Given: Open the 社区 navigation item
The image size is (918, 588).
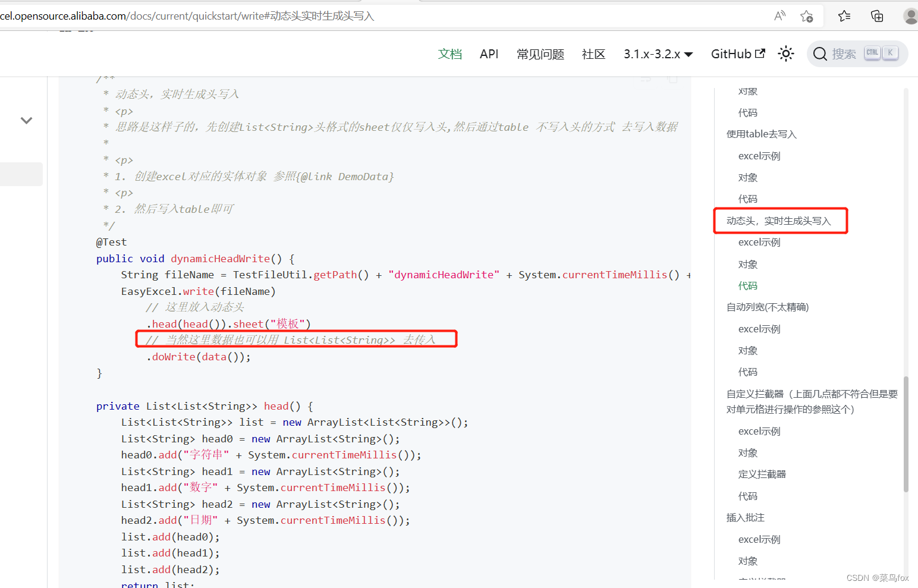Looking at the screenshot, I should (593, 54).
